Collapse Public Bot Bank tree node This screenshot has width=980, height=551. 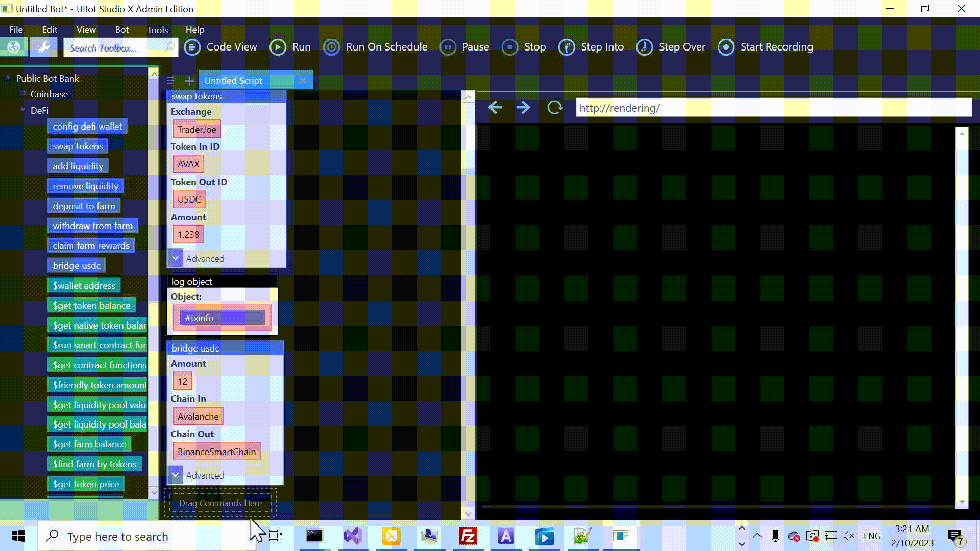[x=8, y=78]
